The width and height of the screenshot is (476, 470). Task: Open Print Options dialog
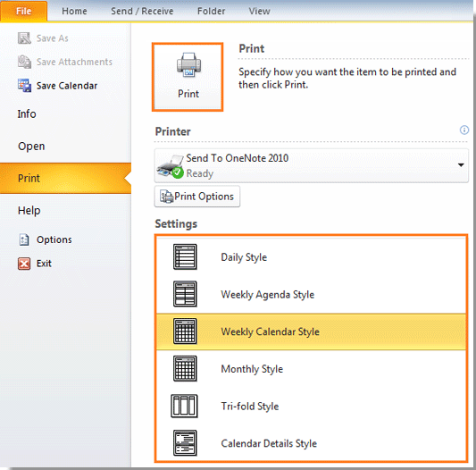(197, 197)
